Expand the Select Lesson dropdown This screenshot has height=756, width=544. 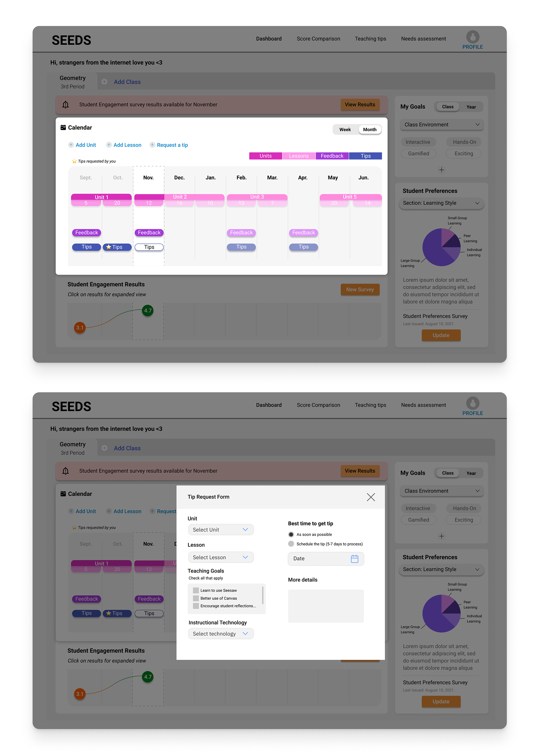pyautogui.click(x=220, y=557)
